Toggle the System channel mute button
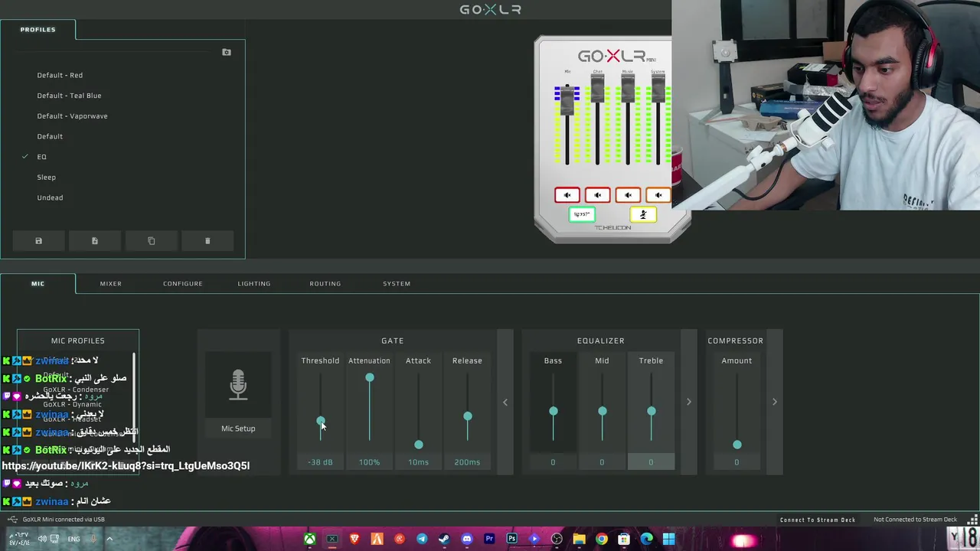Viewport: 980px width, 551px height. coord(658,195)
